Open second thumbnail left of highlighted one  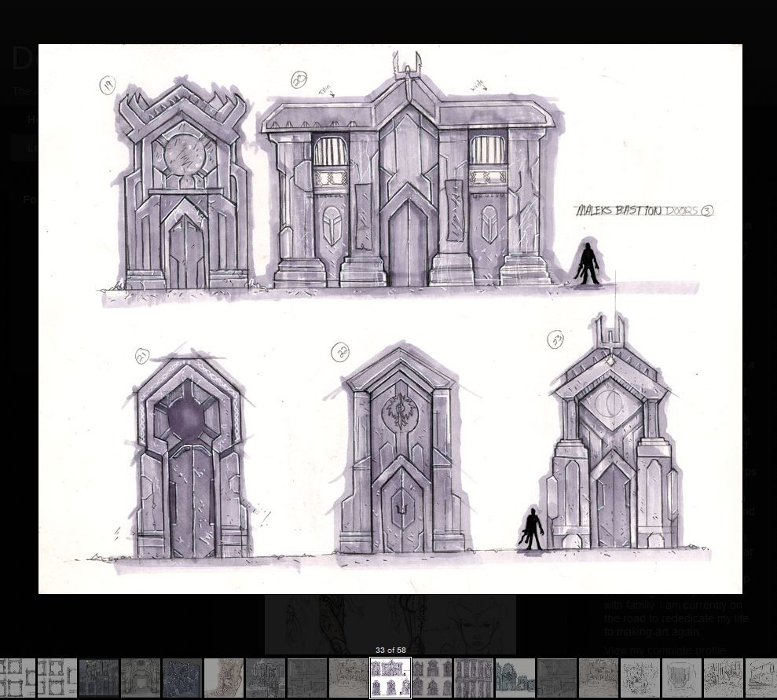(307, 678)
